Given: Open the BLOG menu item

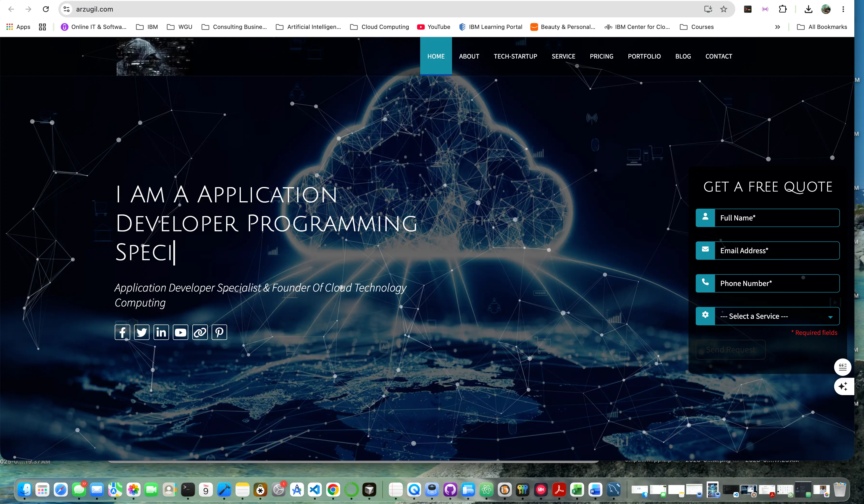Looking at the screenshot, I should (x=683, y=56).
